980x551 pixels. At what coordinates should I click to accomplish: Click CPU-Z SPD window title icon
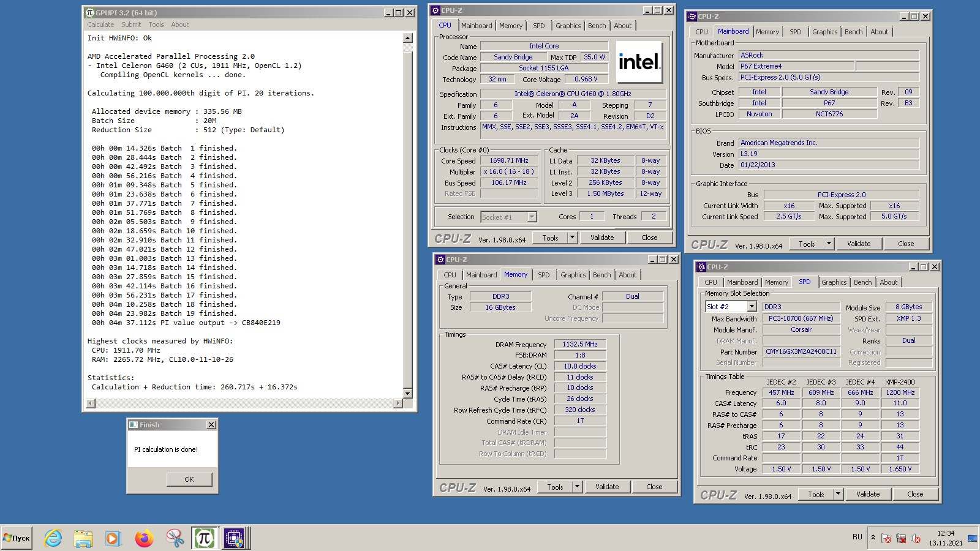point(701,267)
